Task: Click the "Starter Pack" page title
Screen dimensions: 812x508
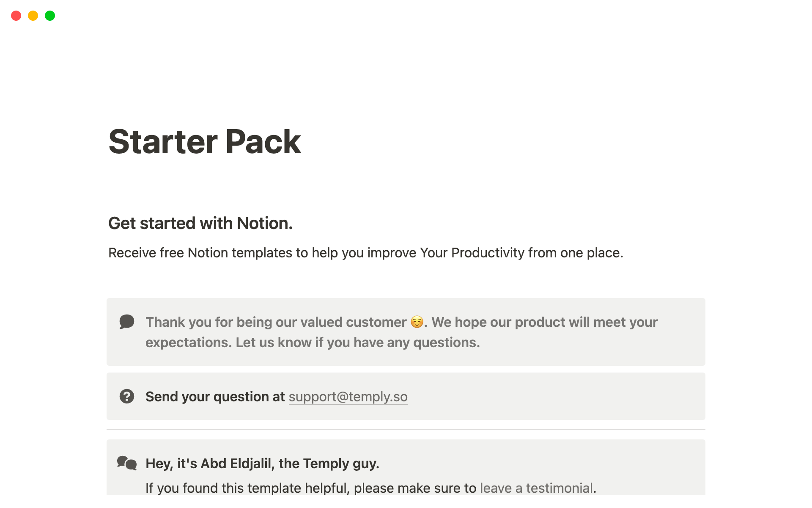Action: (205, 142)
